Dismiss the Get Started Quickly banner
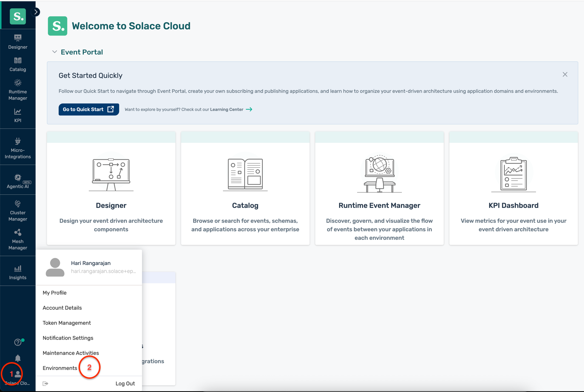Screen dimensions: 584x392 coord(565,74)
